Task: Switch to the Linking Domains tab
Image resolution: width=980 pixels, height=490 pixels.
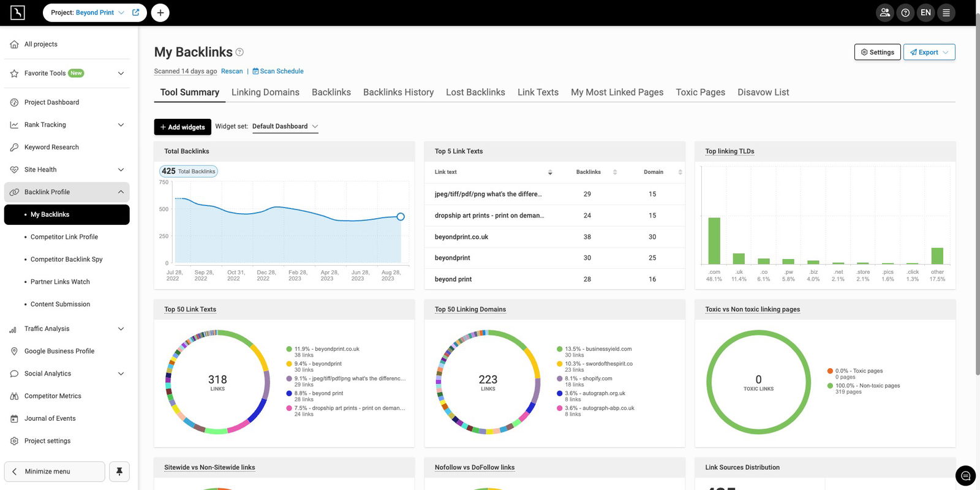Action: [265, 92]
